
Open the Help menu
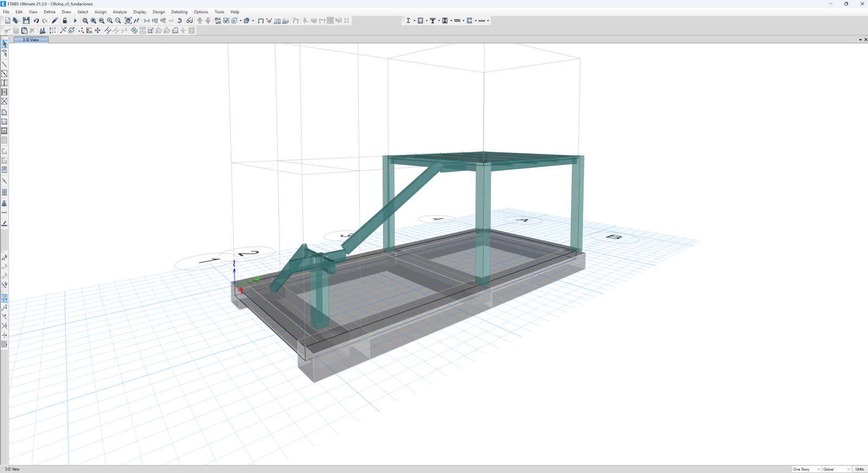pos(234,12)
